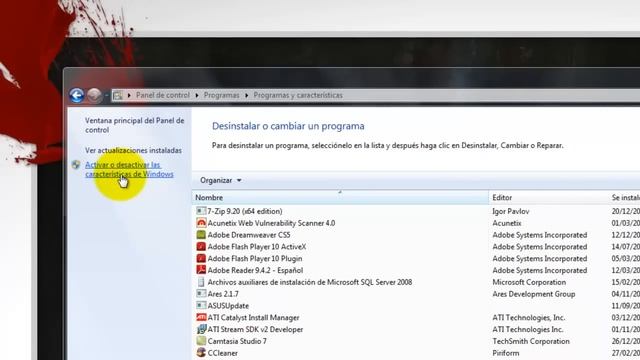Select the Acunetix Web Vulnerability Scanner icon
The image size is (640, 360).
tap(201, 223)
